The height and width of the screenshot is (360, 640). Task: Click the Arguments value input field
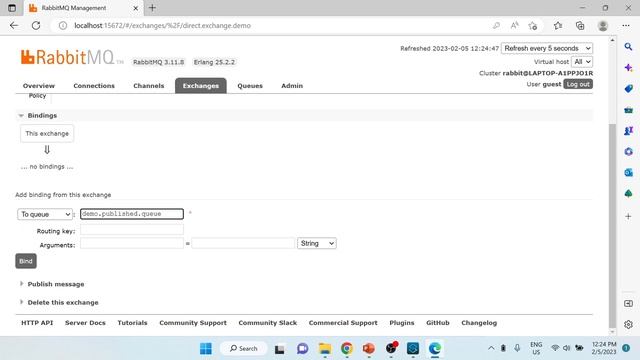tap(243, 243)
